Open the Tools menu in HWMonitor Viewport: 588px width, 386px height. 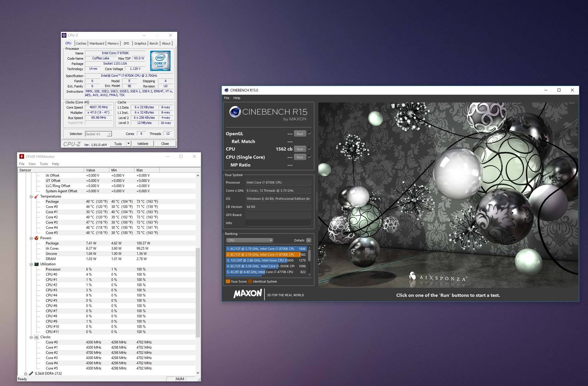(44, 164)
